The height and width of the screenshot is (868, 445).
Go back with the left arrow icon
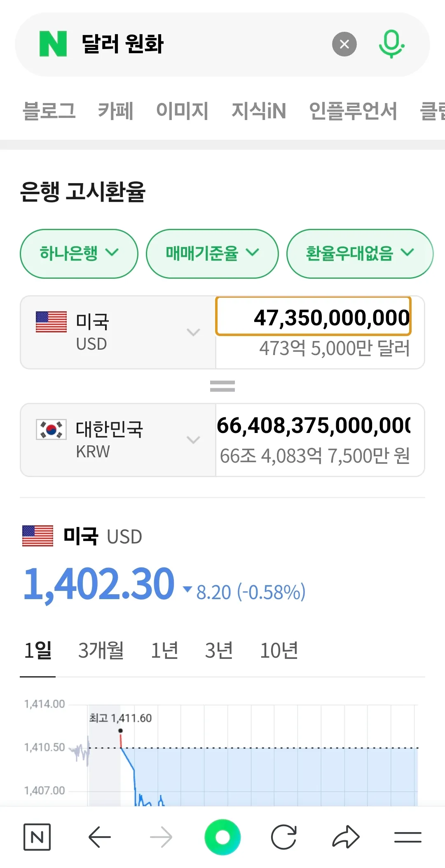(x=100, y=837)
